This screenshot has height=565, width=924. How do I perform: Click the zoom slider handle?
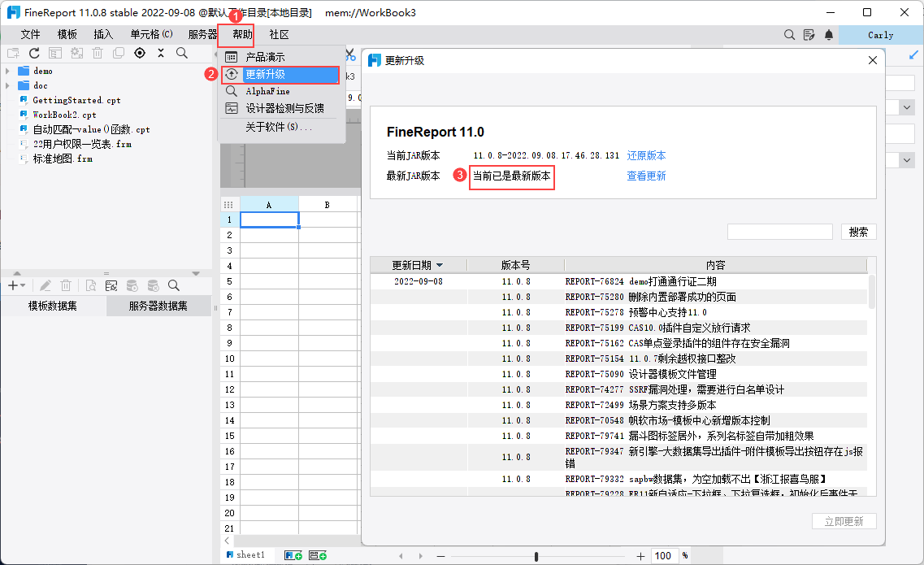tap(536, 556)
